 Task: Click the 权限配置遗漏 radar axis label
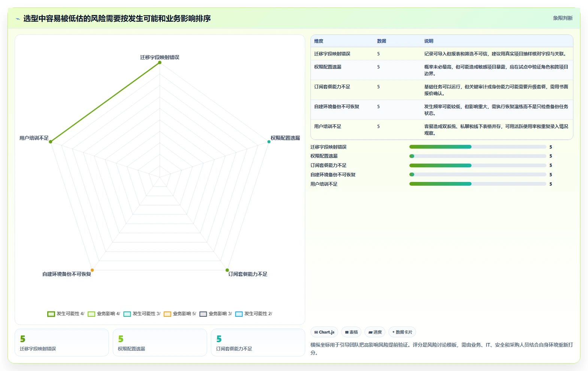pos(285,138)
